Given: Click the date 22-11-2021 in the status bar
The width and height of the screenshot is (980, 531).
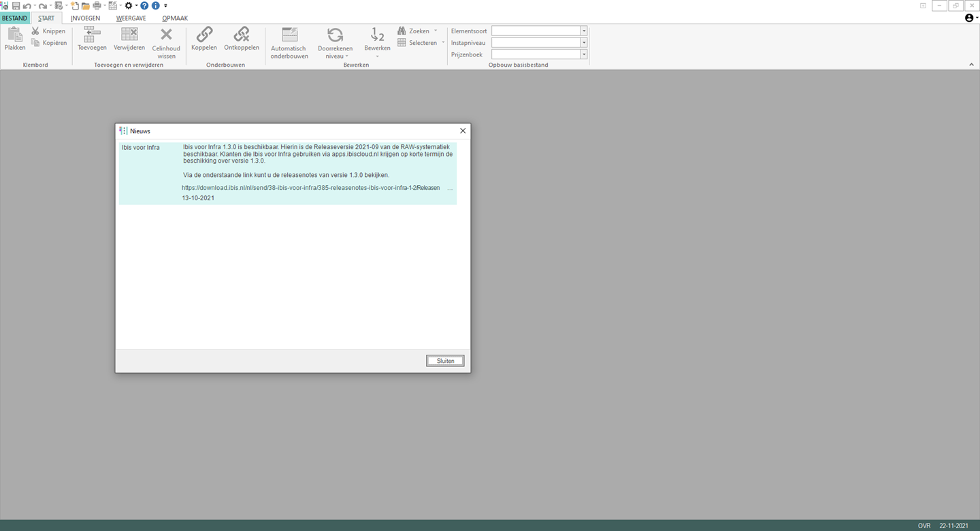Looking at the screenshot, I should coord(953,526).
